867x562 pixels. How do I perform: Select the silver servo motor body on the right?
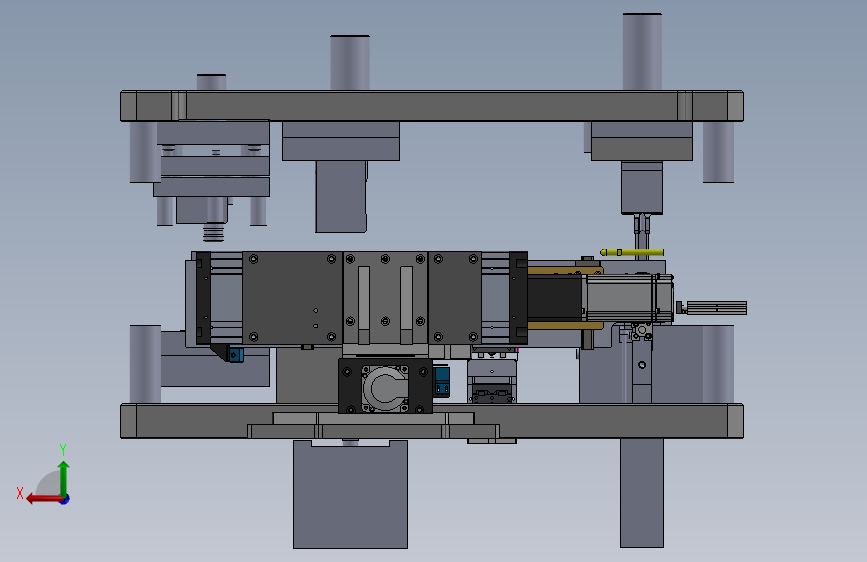tap(629, 298)
